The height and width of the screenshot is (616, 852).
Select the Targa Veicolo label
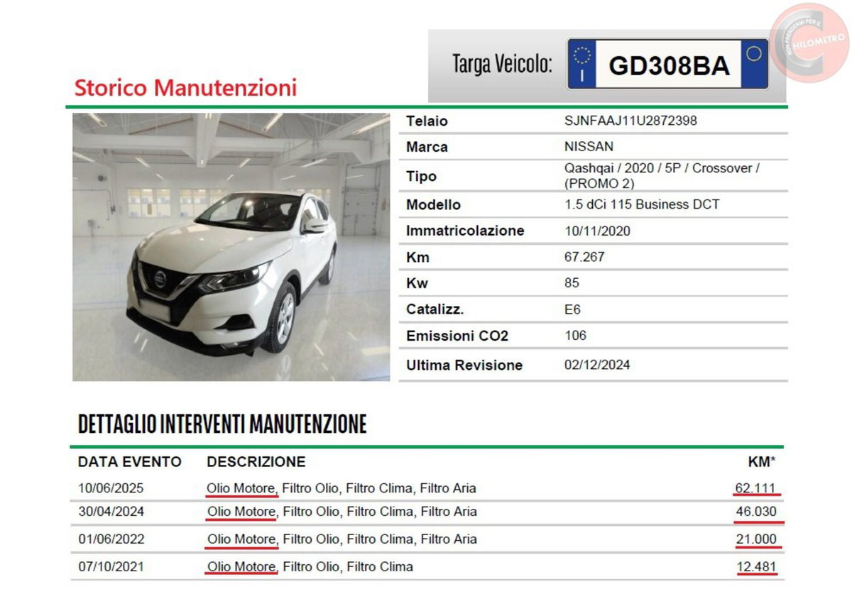tap(503, 65)
